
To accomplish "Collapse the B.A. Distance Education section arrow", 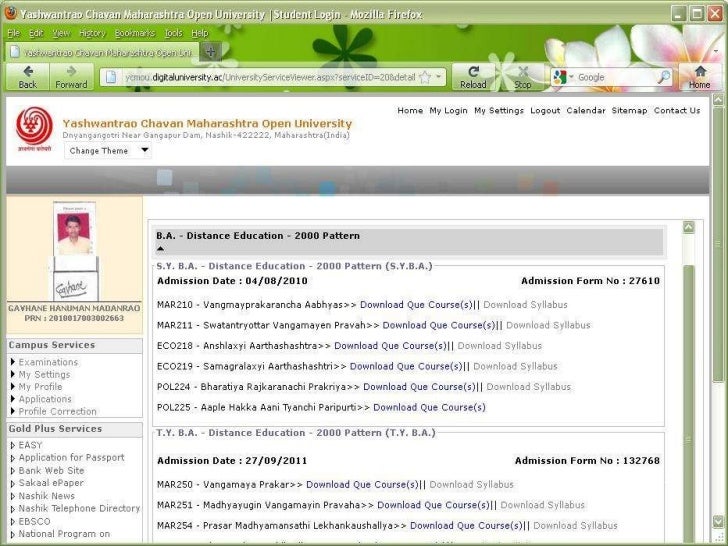I will (161, 248).
